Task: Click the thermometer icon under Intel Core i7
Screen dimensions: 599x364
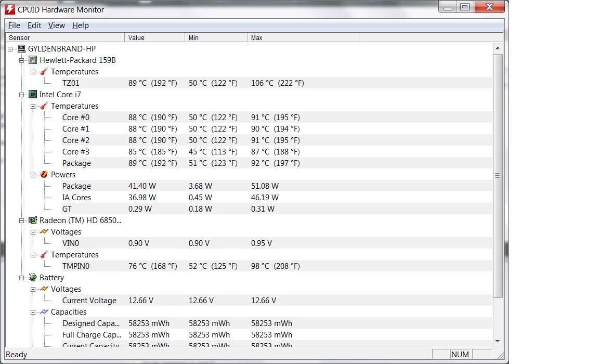Action: tap(44, 106)
